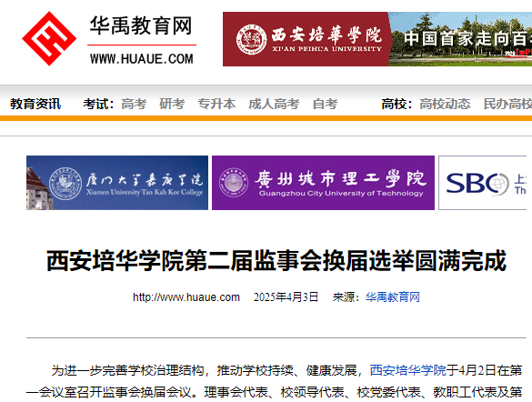Click the Xi'an Peihua University round seal
This screenshot has width=532, height=402.
(x=251, y=39)
